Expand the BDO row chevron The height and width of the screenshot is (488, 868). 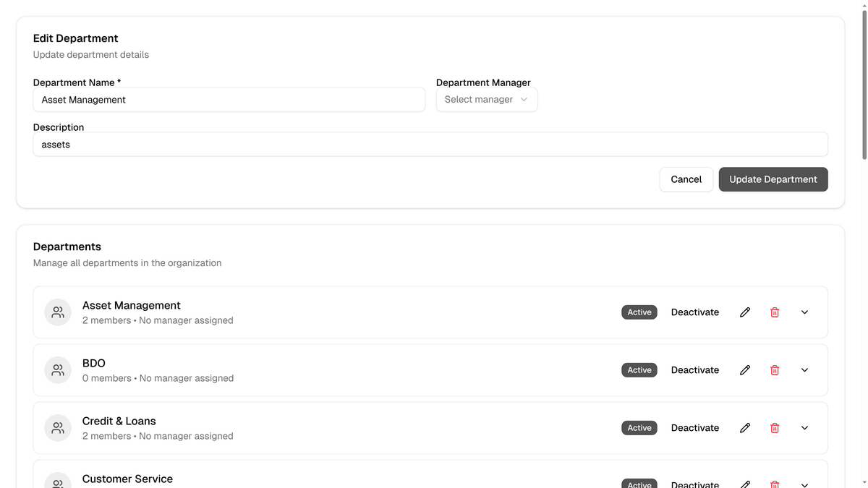(x=804, y=370)
